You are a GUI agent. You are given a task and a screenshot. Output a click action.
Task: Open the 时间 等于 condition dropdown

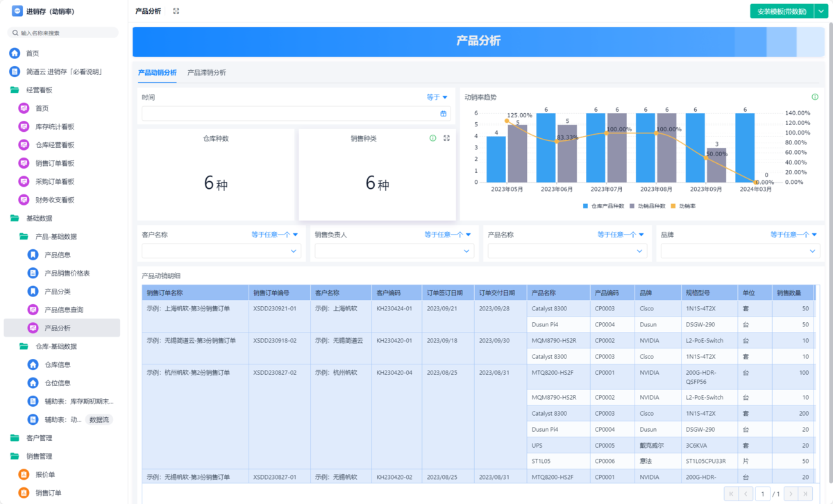pos(437,97)
